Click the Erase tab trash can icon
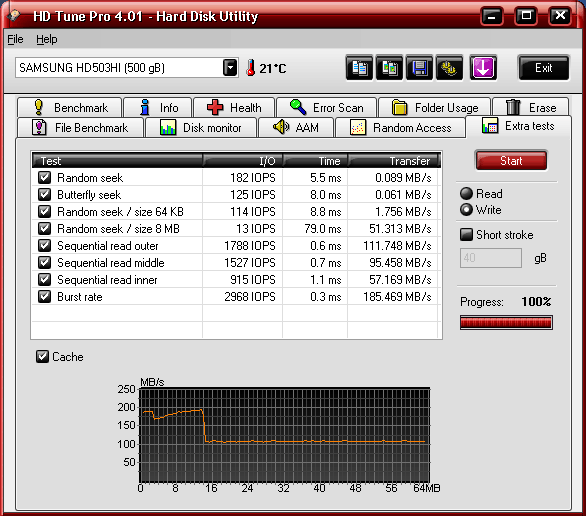Screen dimensions: 586x516 (x=513, y=107)
